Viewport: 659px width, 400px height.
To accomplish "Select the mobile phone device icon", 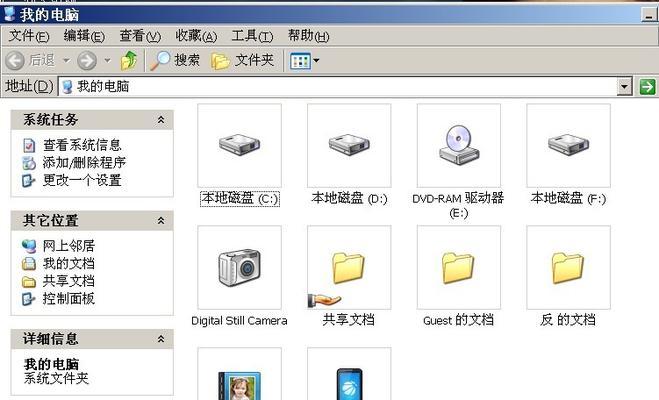I will pos(349,374).
